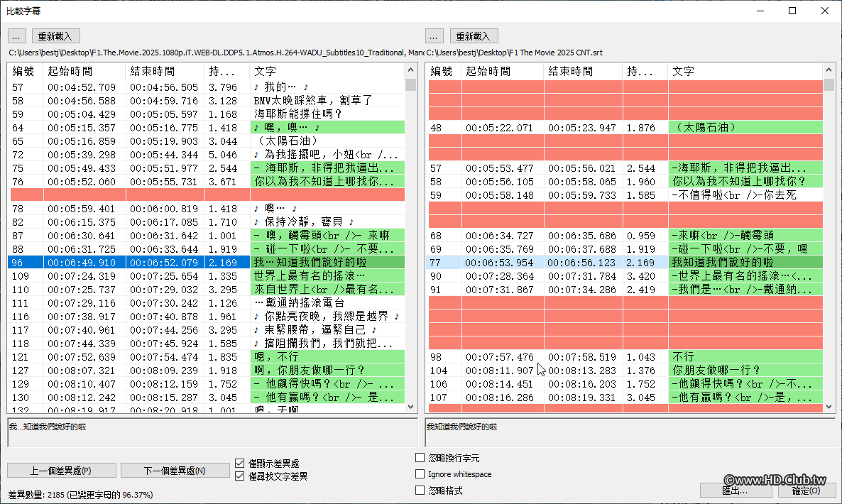Select left row 57 '我的…'
This screenshot has height=504, width=842.
pos(206,87)
